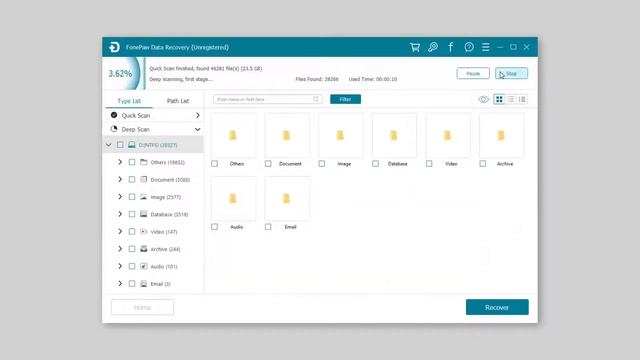Check the Database thumbnail checkbox

pyautogui.click(x=375, y=164)
